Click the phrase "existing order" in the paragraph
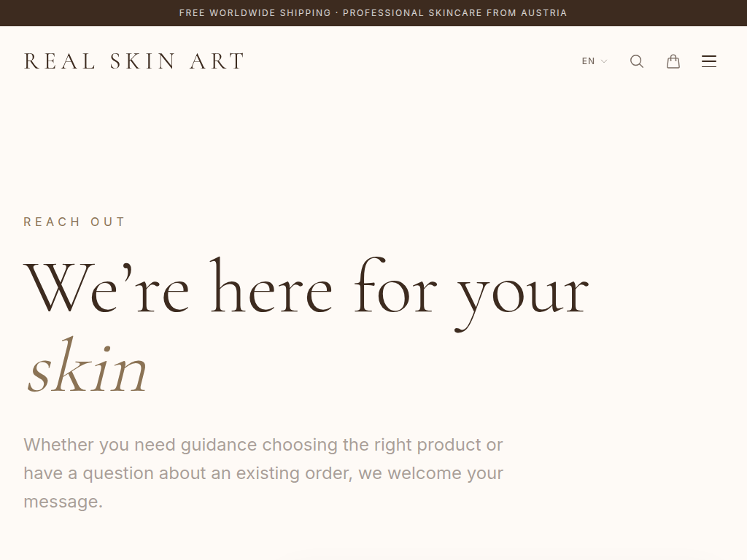This screenshot has height=560, width=747. pyautogui.click(x=294, y=473)
